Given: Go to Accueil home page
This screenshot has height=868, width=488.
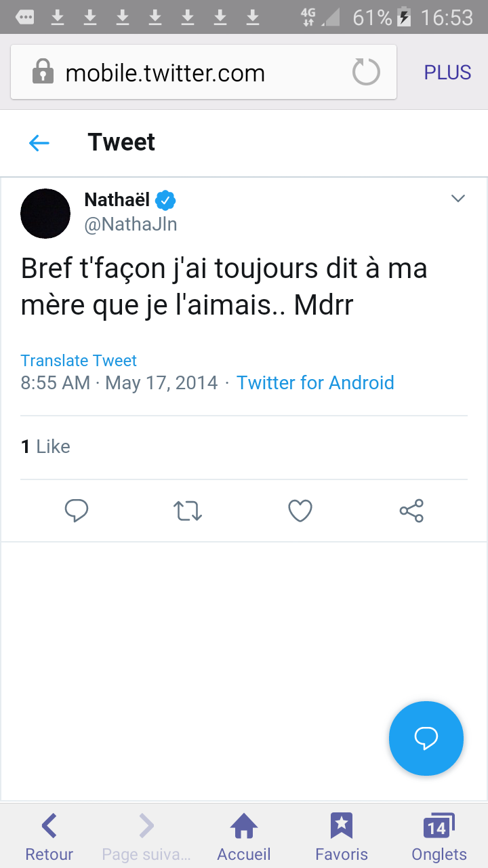Looking at the screenshot, I should click(244, 837).
